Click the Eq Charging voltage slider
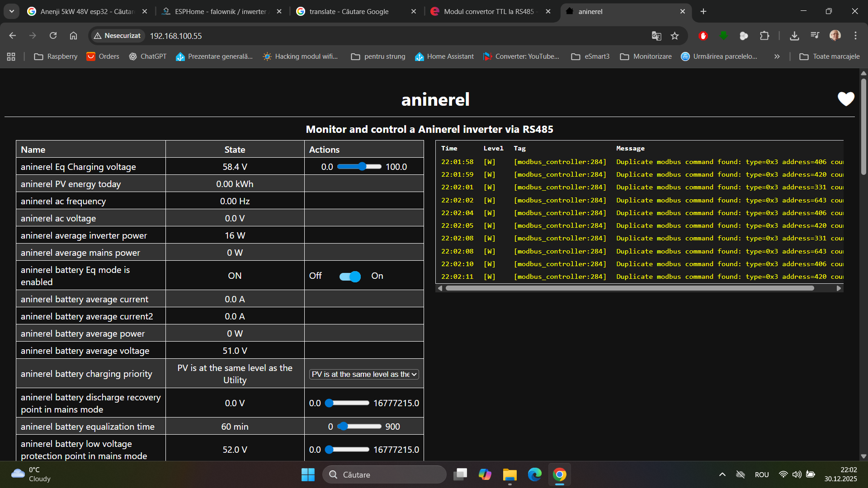 [359, 167]
